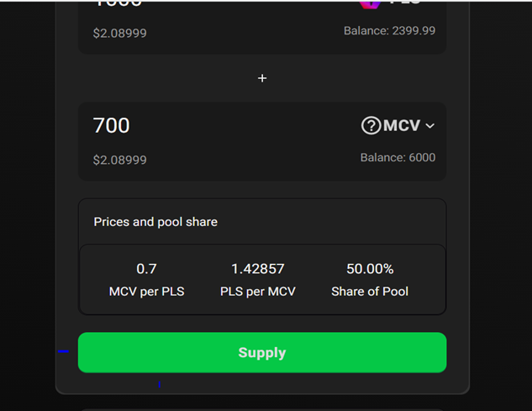Click the Prices and pool share heading

pos(155,222)
